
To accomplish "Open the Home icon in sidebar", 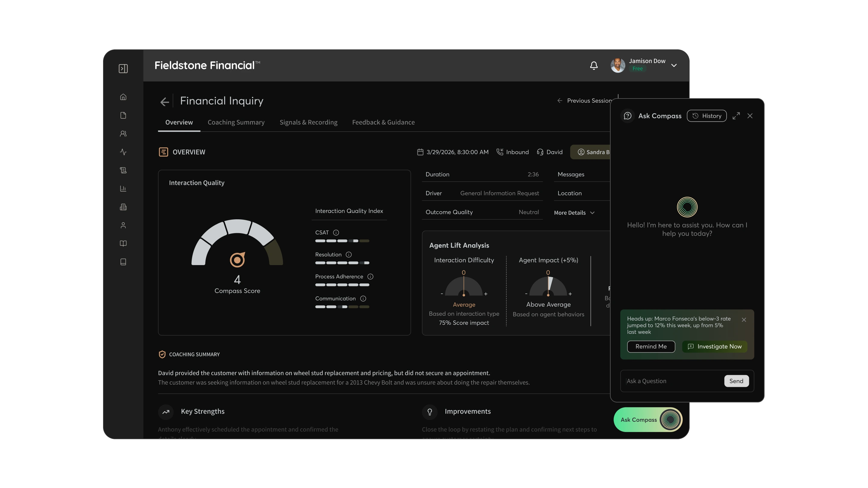I will pyautogui.click(x=123, y=97).
